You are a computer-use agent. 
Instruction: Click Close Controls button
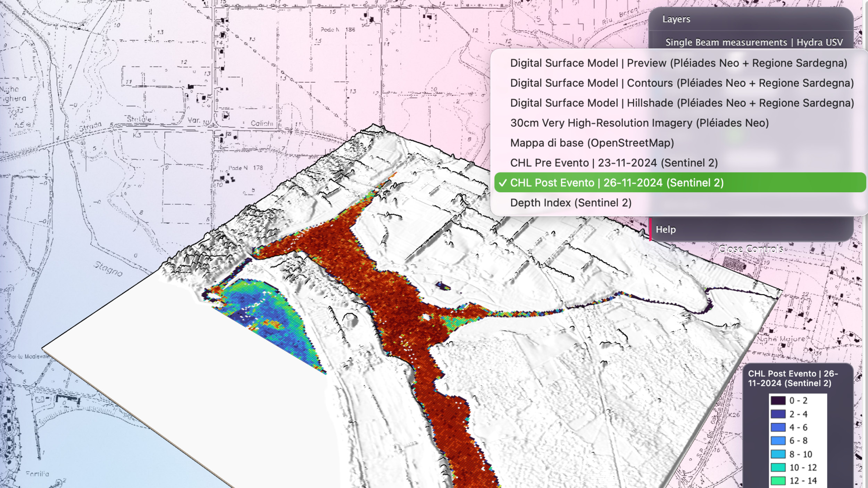pos(751,249)
